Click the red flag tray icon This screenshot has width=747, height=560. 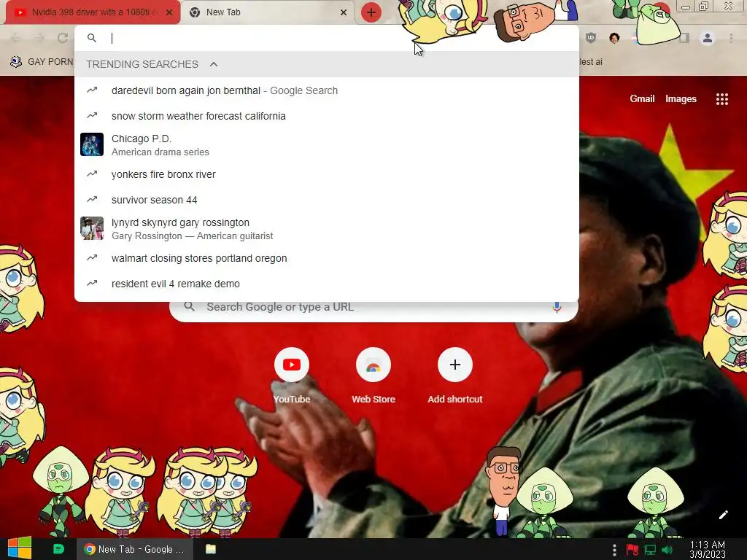coord(632,550)
